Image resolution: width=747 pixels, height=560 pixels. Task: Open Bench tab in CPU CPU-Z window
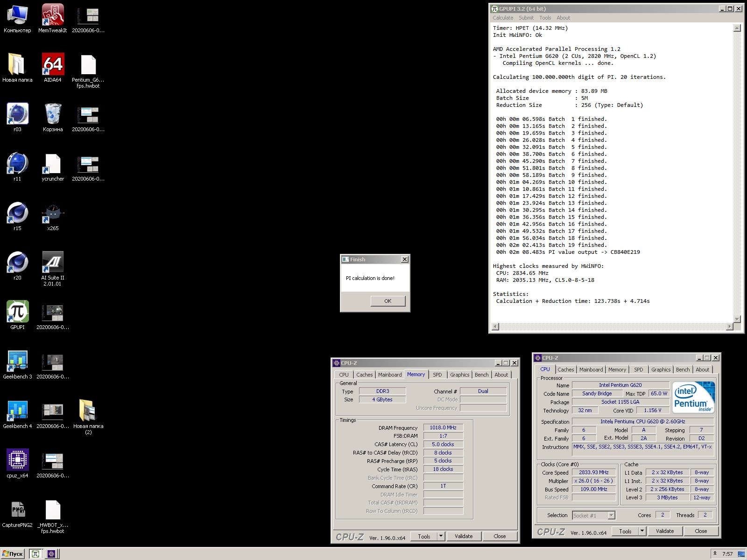coord(683,370)
